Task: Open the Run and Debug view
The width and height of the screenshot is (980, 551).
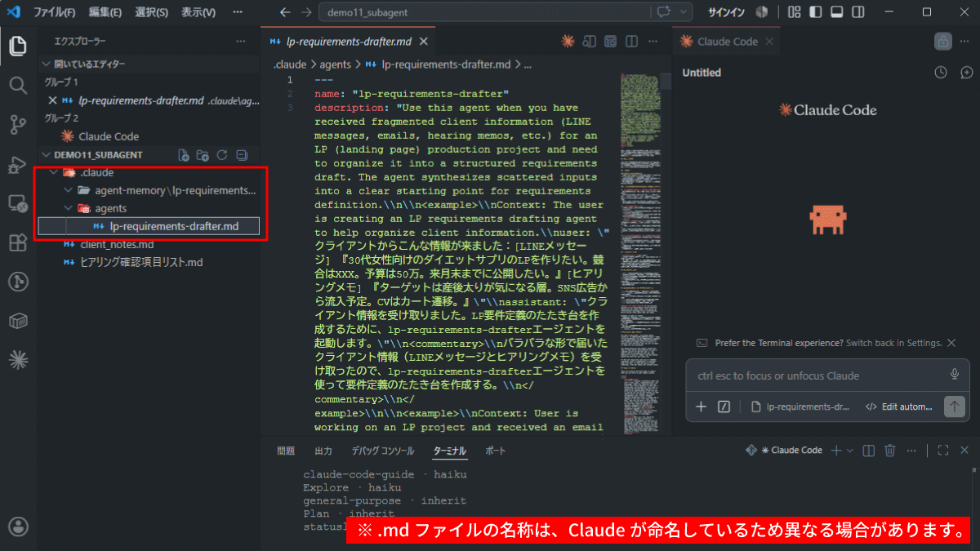Action: (x=18, y=164)
